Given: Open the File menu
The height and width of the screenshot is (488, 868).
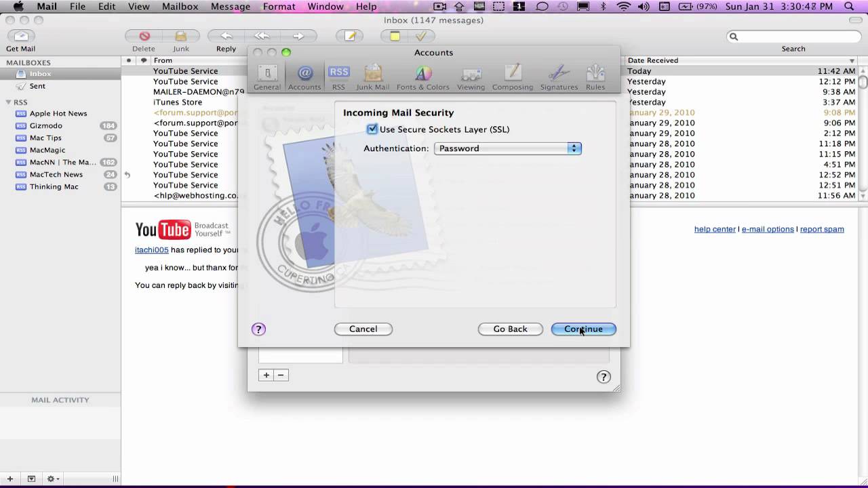Looking at the screenshot, I should click(77, 7).
